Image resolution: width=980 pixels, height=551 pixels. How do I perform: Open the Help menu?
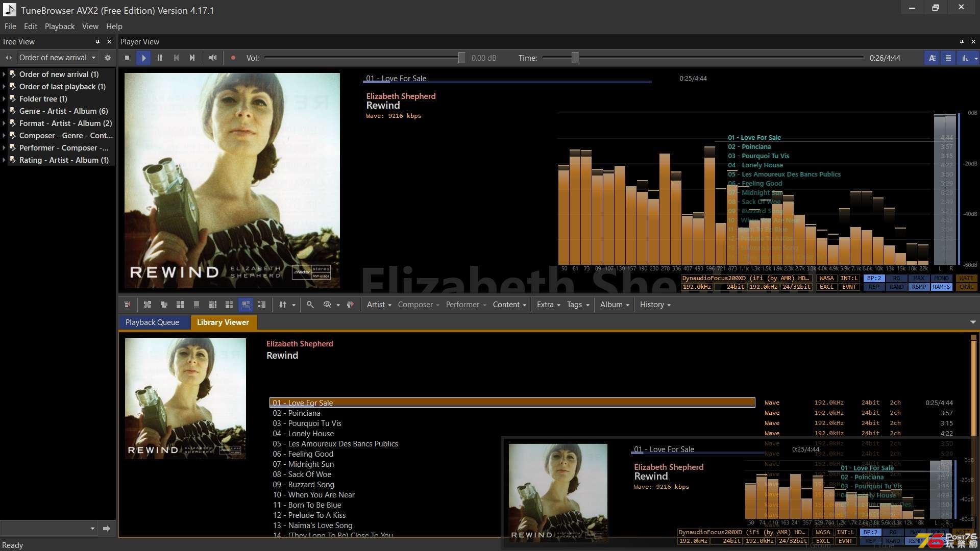pos(114,27)
